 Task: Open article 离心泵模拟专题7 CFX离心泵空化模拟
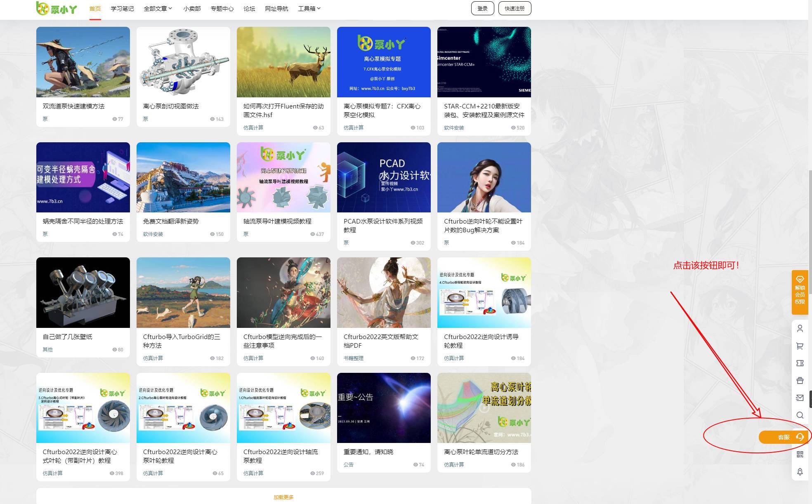click(382, 111)
